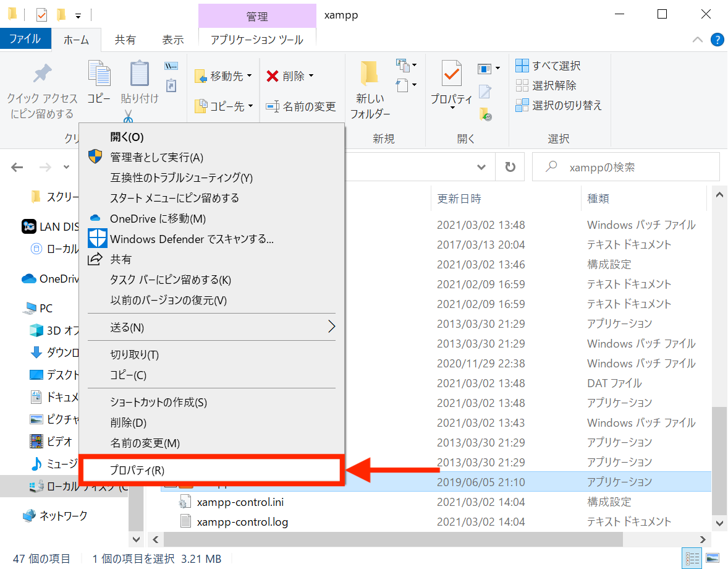Image resolution: width=728 pixels, height=569 pixels.
Task: Click Deselect (選択解除)
Action: 546,85
